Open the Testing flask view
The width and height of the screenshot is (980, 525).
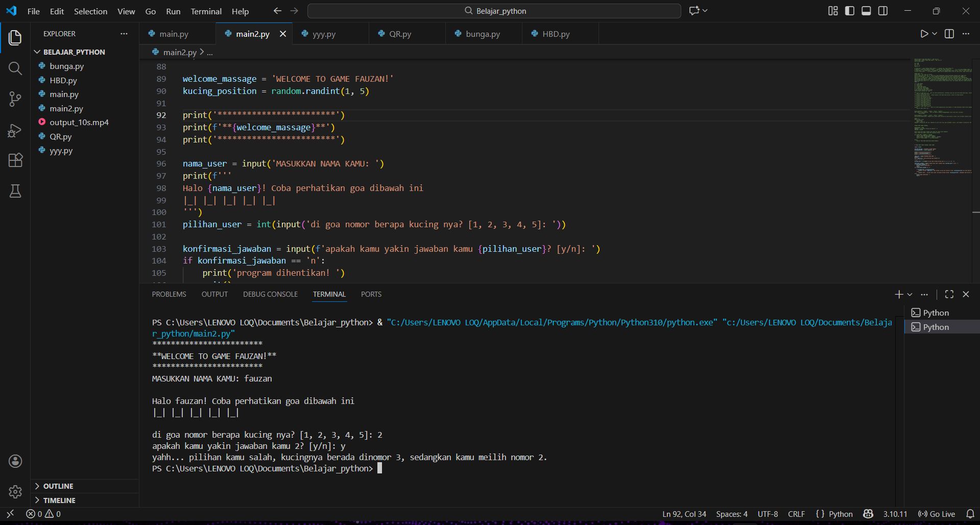click(15, 191)
